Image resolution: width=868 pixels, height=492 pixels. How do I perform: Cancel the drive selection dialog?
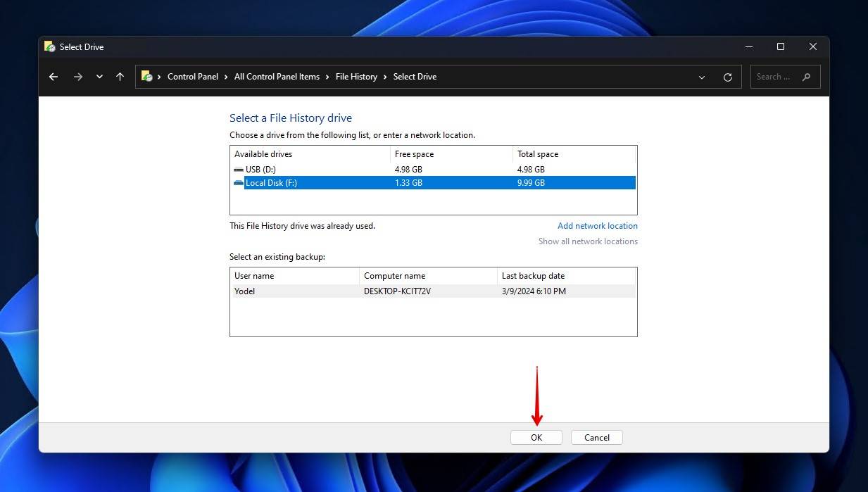pos(596,437)
